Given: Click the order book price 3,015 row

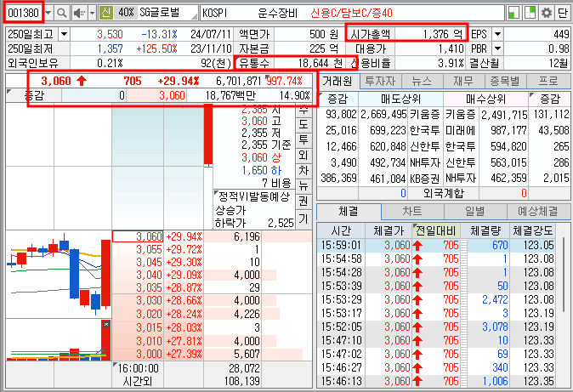Looking at the screenshot, I should coord(212,327).
